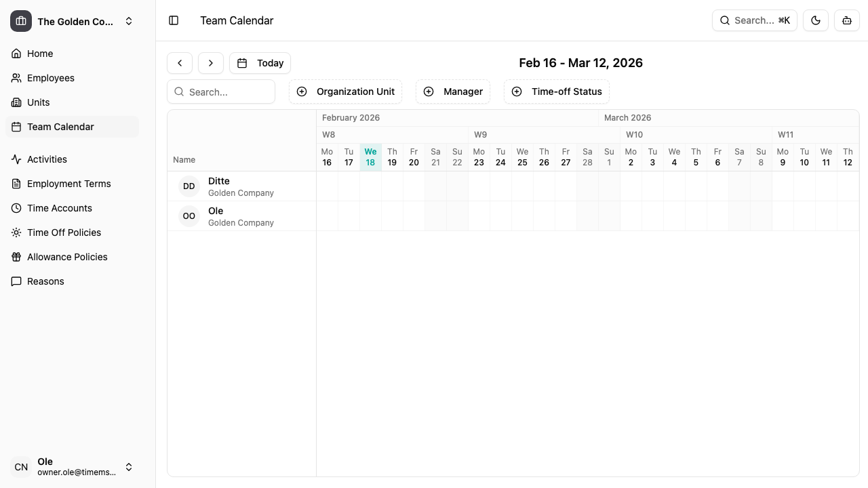Open the Activities section
Viewport: 868px width, 488px height.
47,159
